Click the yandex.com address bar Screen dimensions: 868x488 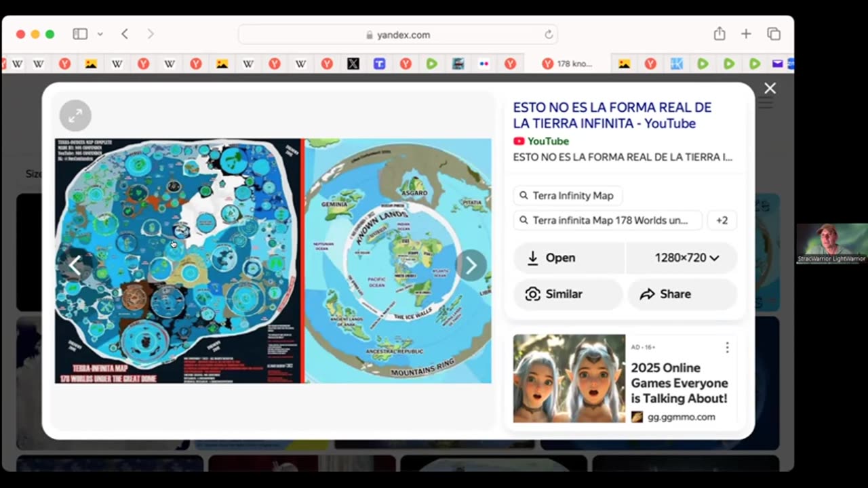click(397, 35)
